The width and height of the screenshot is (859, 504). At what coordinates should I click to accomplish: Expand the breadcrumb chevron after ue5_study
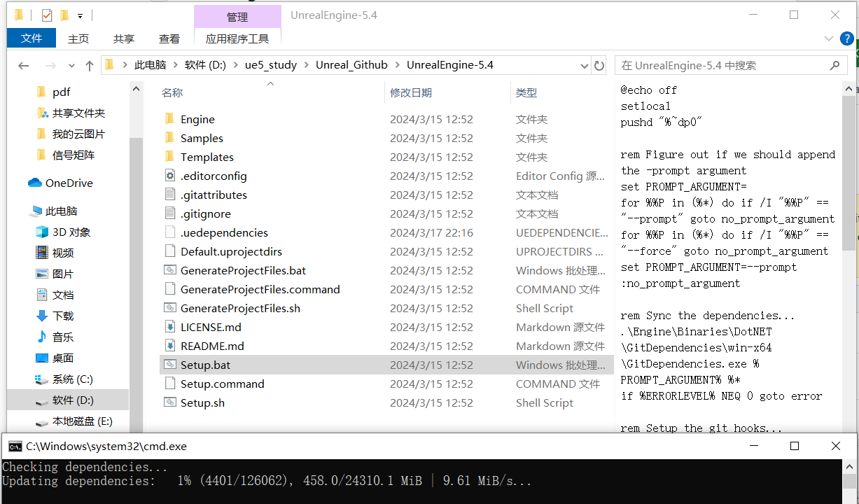coord(307,65)
